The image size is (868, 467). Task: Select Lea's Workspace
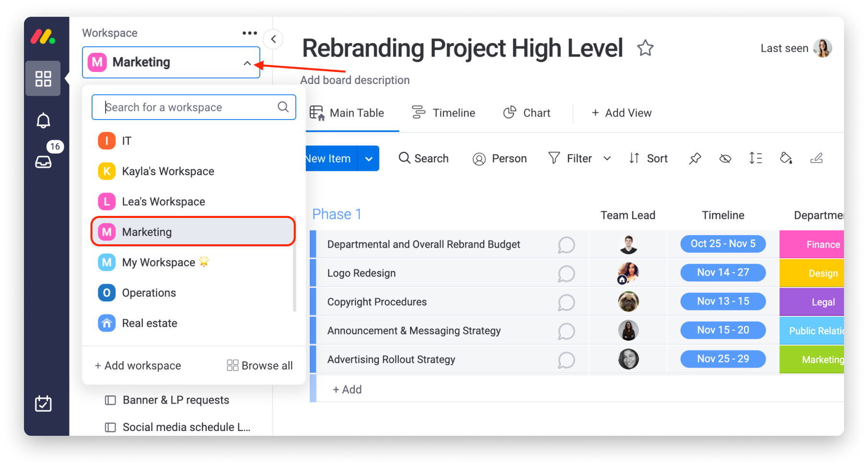(193, 202)
